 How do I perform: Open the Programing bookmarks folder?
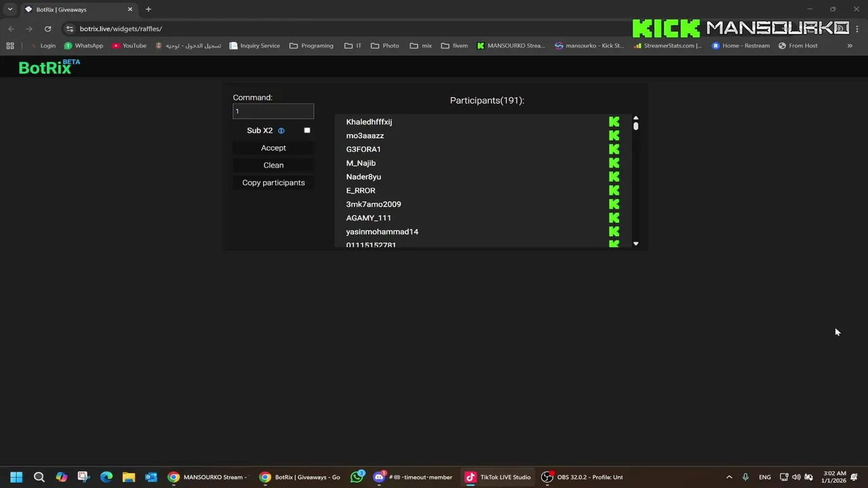[311, 45]
